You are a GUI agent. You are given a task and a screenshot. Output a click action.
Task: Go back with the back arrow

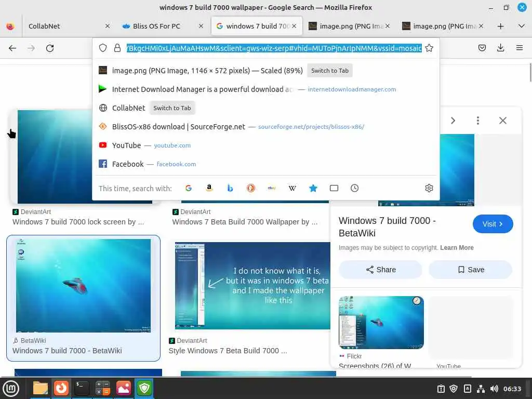click(12, 48)
